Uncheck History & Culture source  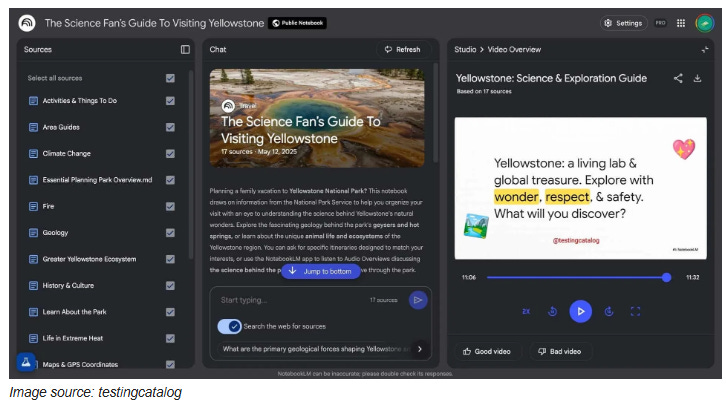pyautogui.click(x=170, y=285)
